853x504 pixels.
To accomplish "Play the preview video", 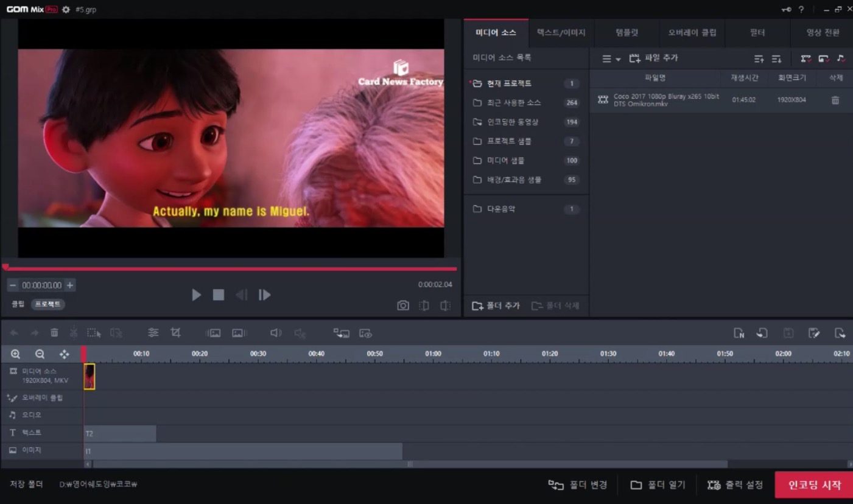I will point(196,295).
